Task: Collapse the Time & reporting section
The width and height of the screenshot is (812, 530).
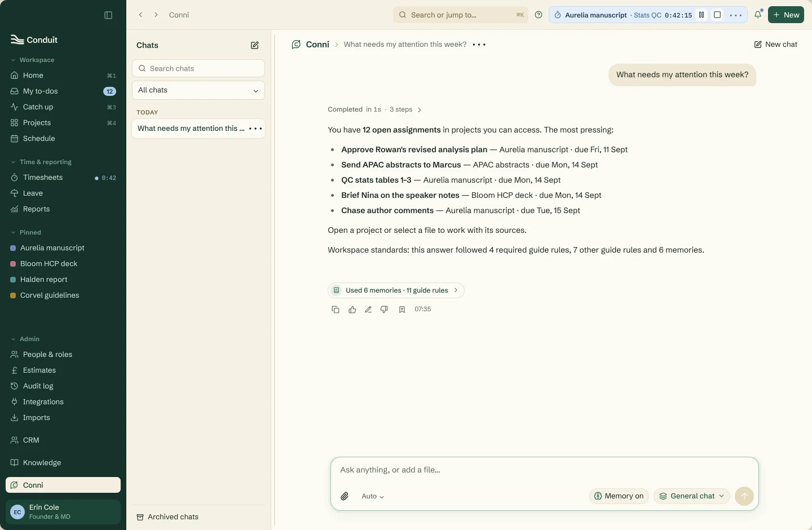Action: [41, 162]
